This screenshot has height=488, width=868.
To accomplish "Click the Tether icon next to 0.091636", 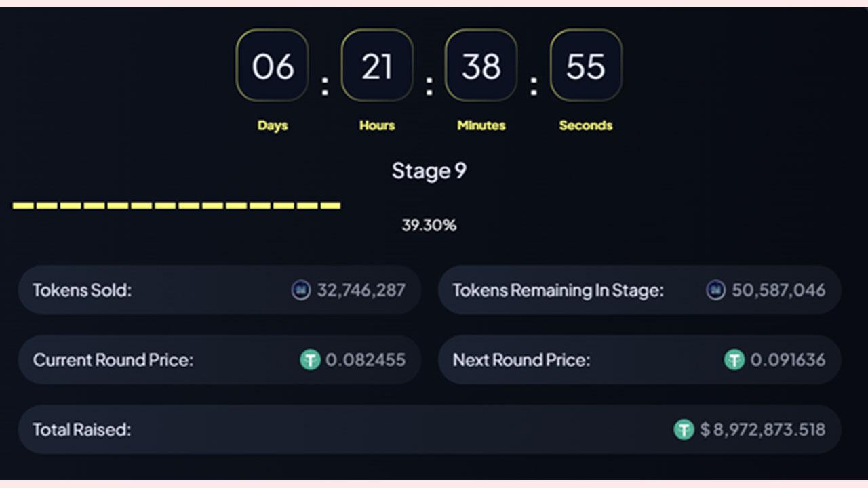I will [x=734, y=360].
